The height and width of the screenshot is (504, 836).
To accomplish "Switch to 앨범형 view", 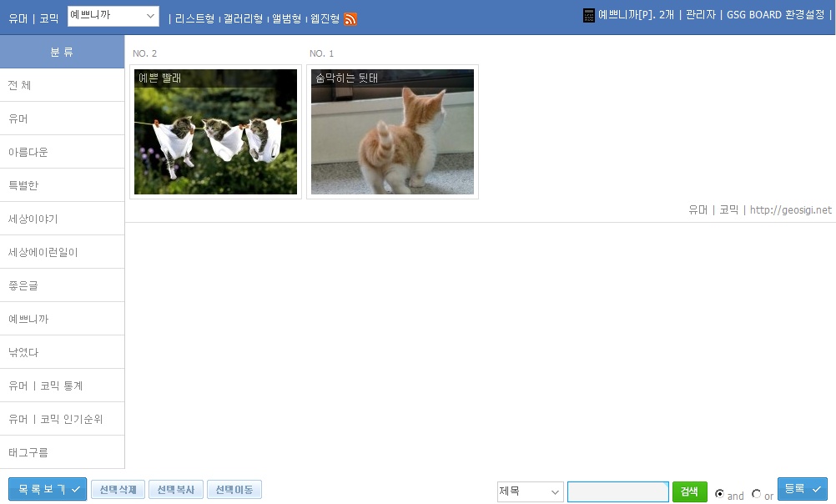I will tap(286, 18).
